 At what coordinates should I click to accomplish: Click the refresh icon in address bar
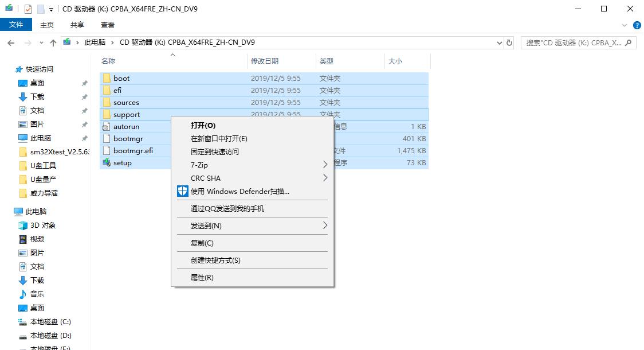(x=509, y=42)
